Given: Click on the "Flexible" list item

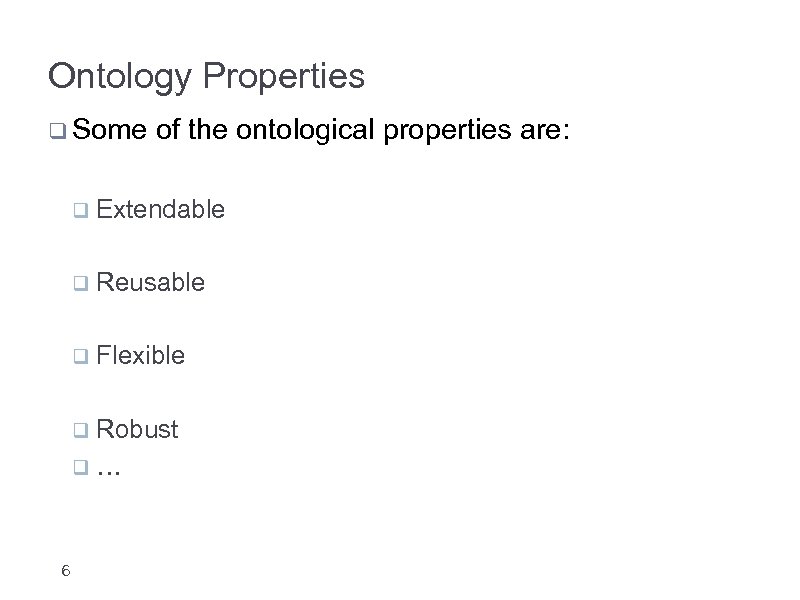Looking at the screenshot, I should point(141,355).
